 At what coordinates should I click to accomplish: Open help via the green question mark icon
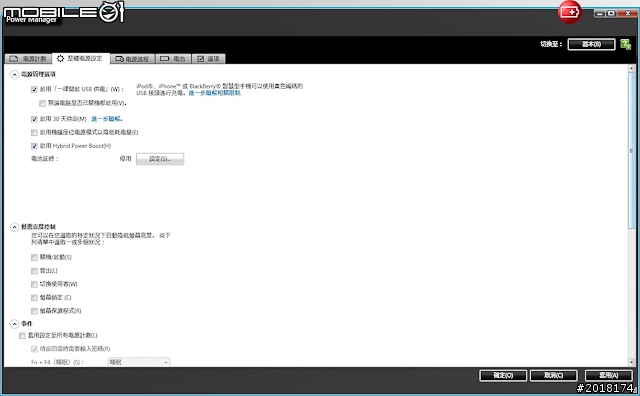click(625, 44)
